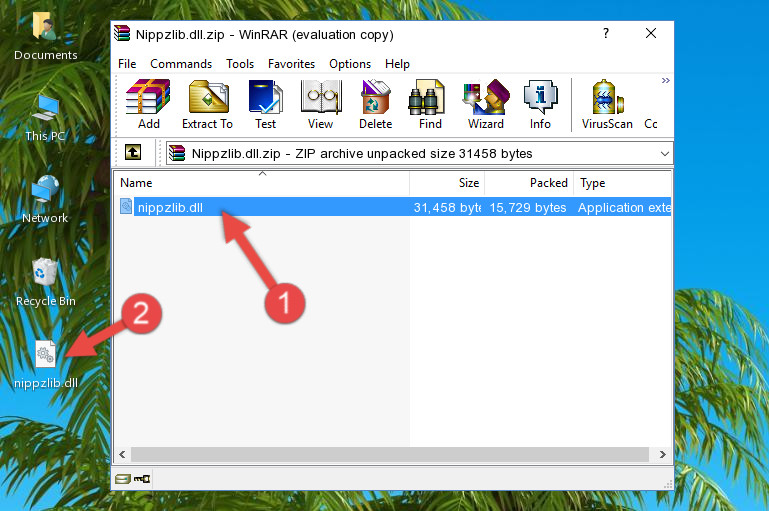This screenshot has height=511, width=769.
Task: Select the Recycle Bin desktop icon
Action: coord(45,282)
